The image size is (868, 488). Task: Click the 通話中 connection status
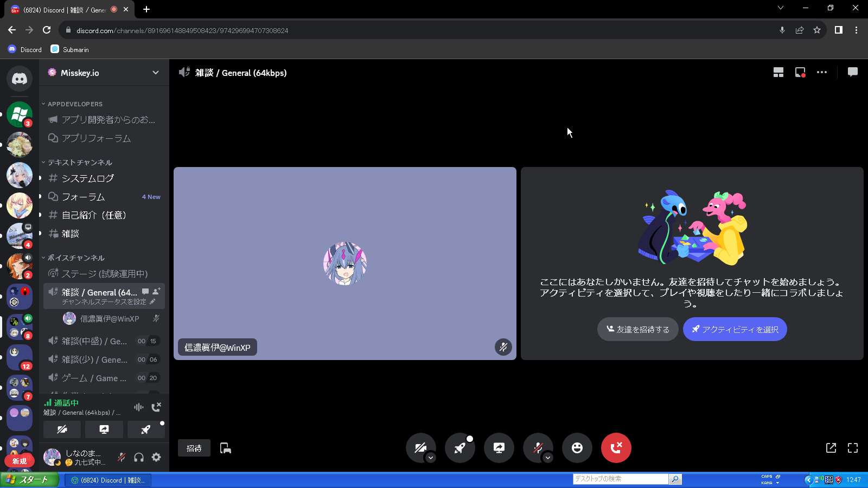click(66, 403)
